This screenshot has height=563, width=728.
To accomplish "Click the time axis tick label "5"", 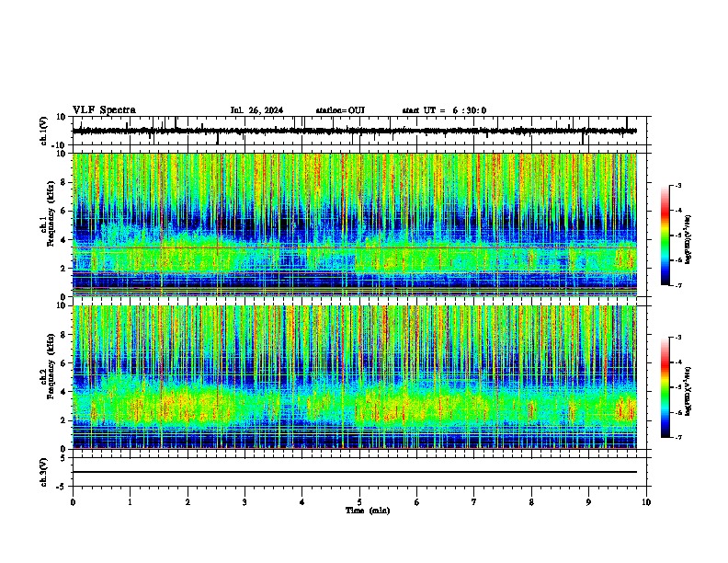I will coord(359,502).
